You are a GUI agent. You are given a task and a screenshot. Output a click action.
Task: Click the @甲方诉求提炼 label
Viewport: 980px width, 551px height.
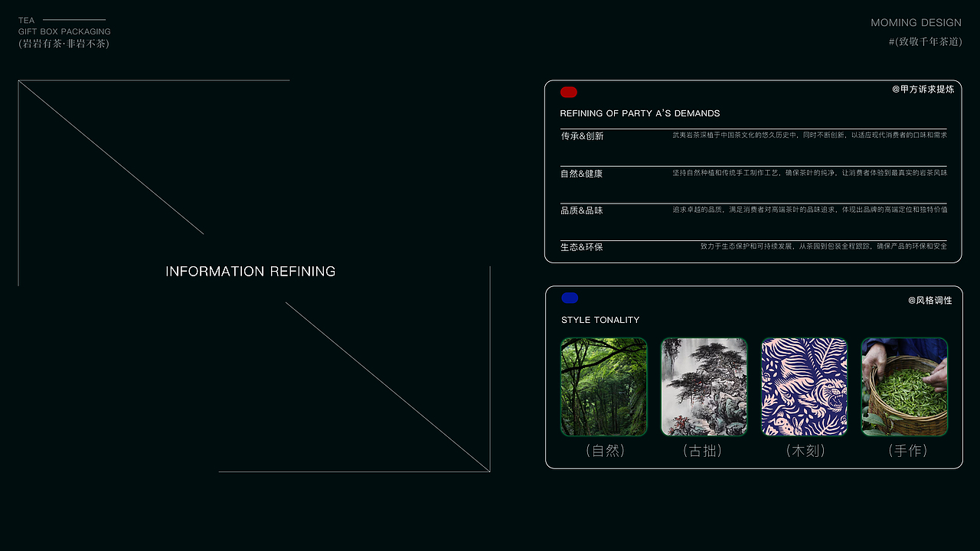click(x=923, y=90)
